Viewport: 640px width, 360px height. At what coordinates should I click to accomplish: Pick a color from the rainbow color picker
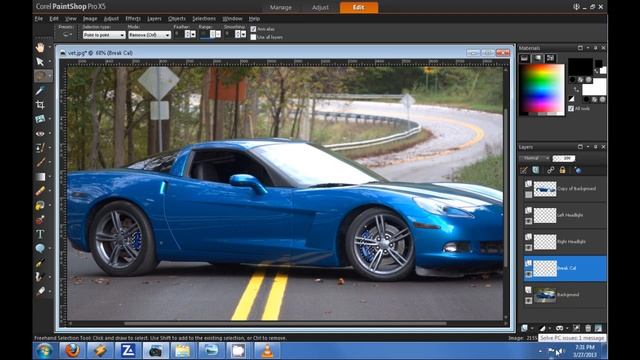click(541, 89)
